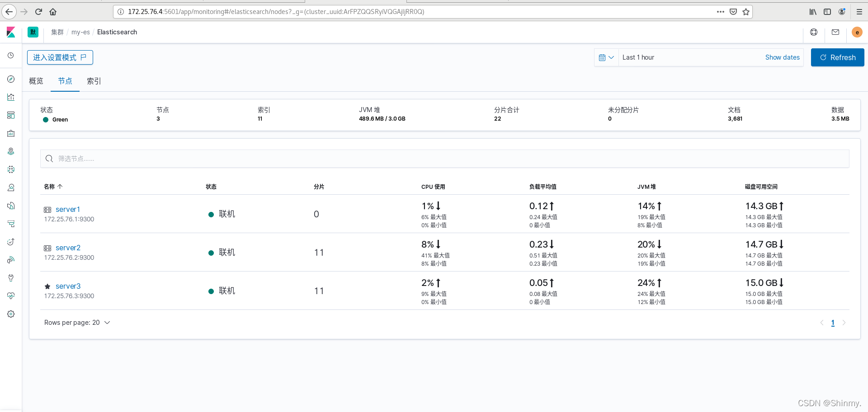This screenshot has height=412, width=868.
Task: Open the user avatar 'e' menu
Action: tap(857, 32)
